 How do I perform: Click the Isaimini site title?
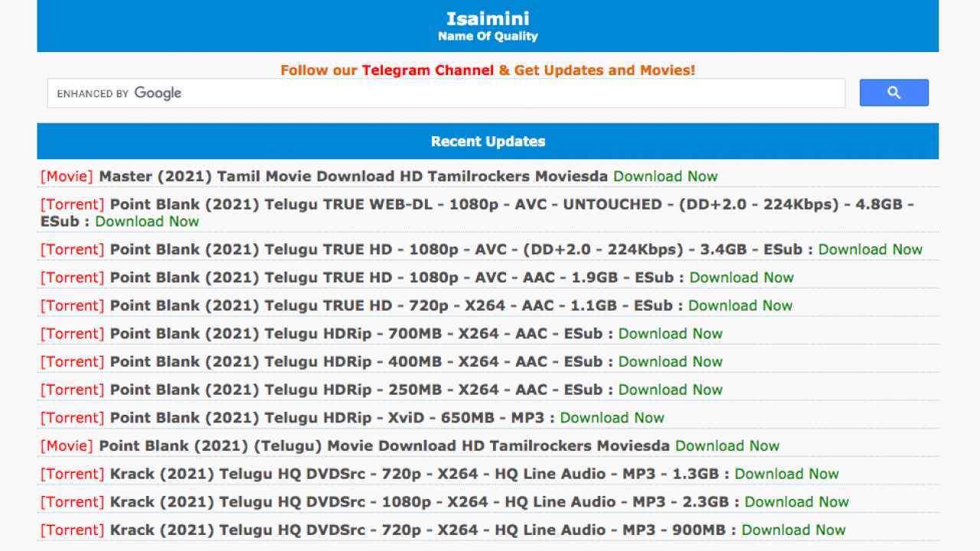488,18
